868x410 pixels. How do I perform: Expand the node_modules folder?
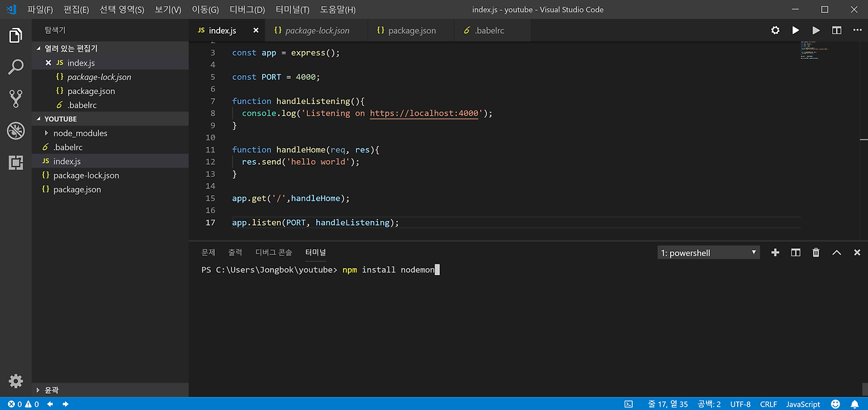click(x=79, y=134)
